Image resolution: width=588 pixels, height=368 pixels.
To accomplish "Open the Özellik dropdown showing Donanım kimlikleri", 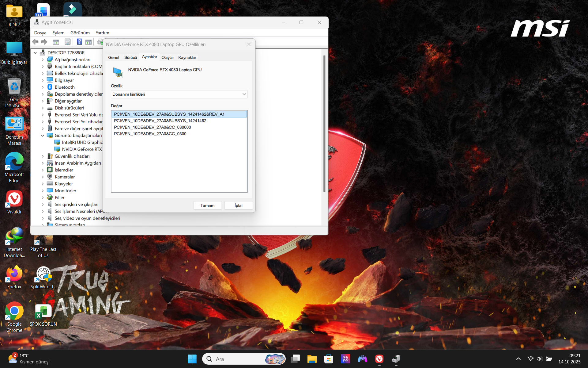I will tap(179, 94).
